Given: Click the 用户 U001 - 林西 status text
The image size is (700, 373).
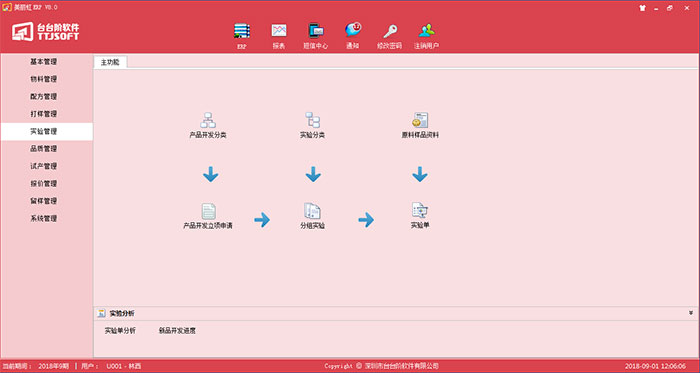Looking at the screenshot, I should click(111, 366).
